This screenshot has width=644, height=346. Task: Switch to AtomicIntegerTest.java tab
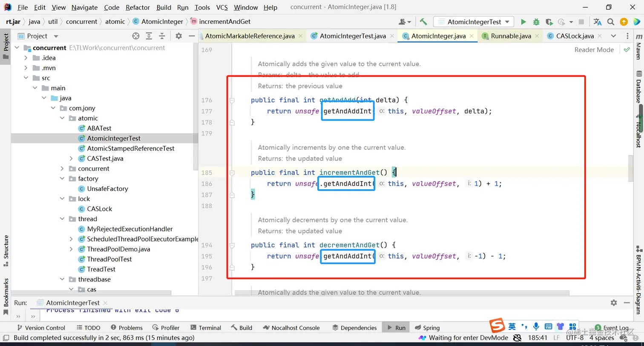tap(352, 36)
